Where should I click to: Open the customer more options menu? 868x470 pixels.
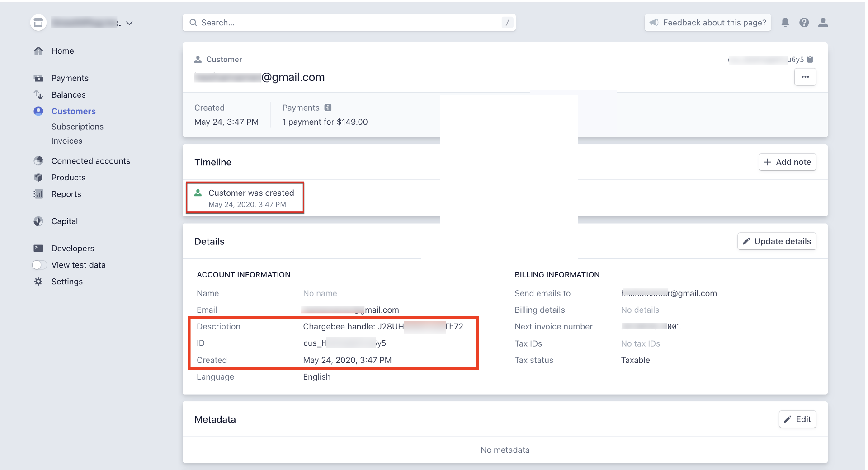click(x=805, y=77)
